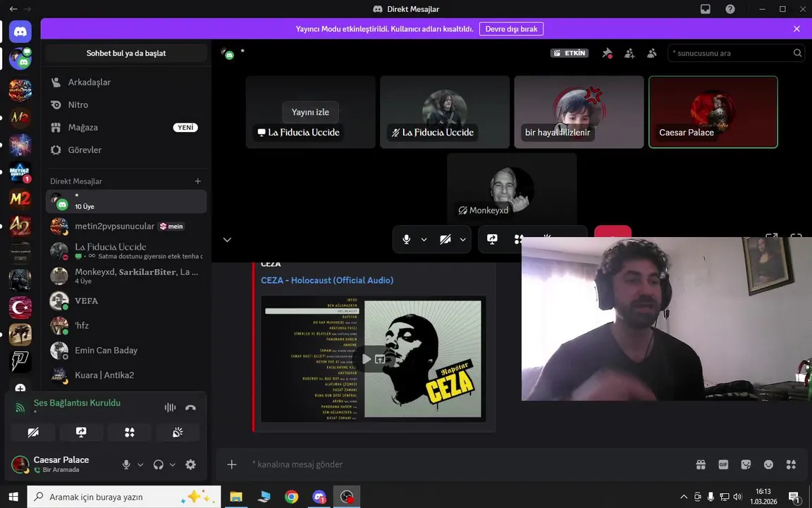Open the palm tree server icon
The height and width of the screenshot is (508, 812).
coord(20,334)
